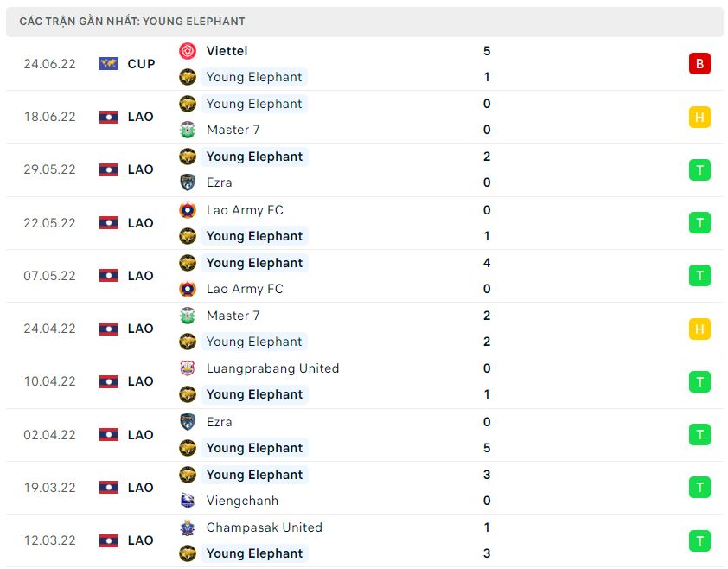
Task: Click the Các trận gần nhất header
Action: tap(132, 22)
